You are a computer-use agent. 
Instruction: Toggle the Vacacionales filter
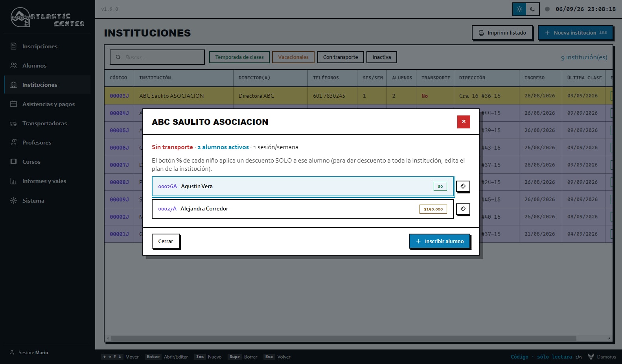pos(293,57)
